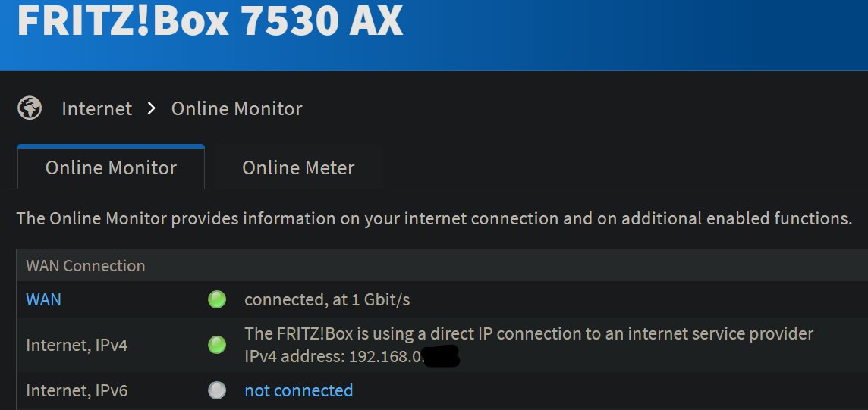Click the blacked-out IPv4 address redaction
This screenshot has width=868, height=410.
point(441,357)
